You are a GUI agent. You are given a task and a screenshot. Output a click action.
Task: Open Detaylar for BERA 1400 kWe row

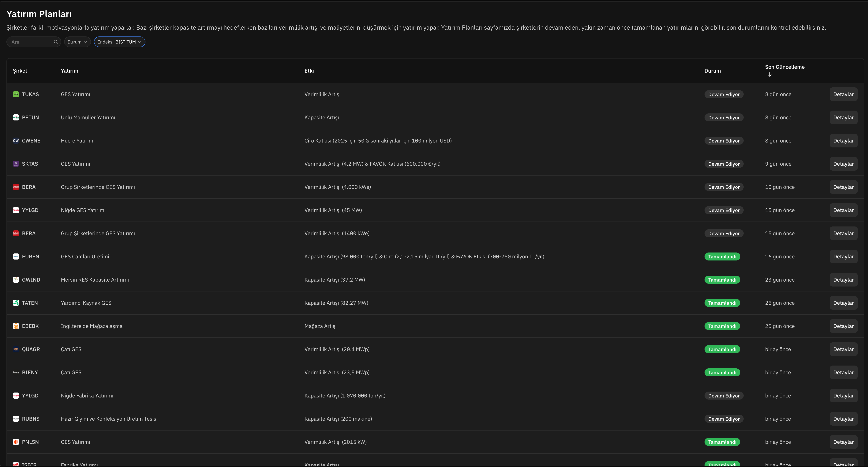(x=843, y=233)
